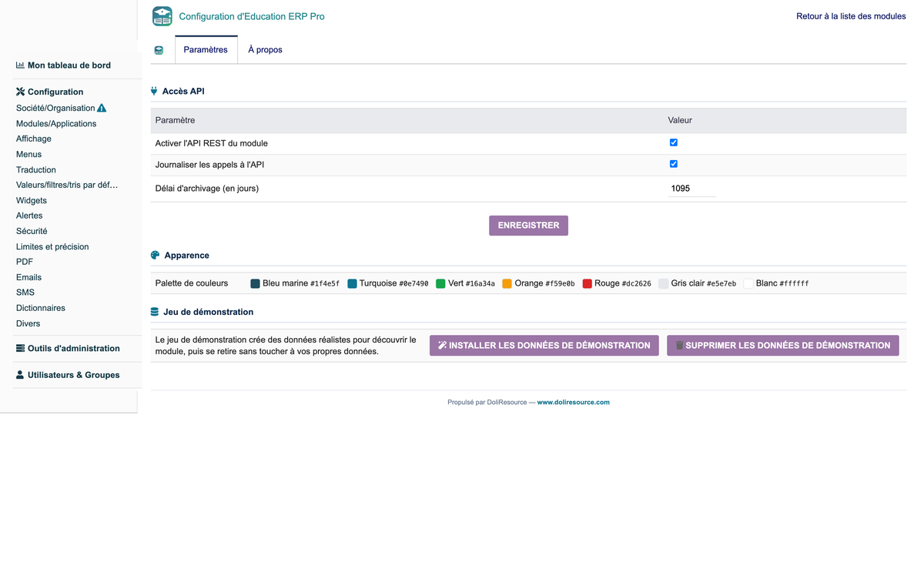
Task: Click the Paramètre column header
Action: click(x=175, y=120)
